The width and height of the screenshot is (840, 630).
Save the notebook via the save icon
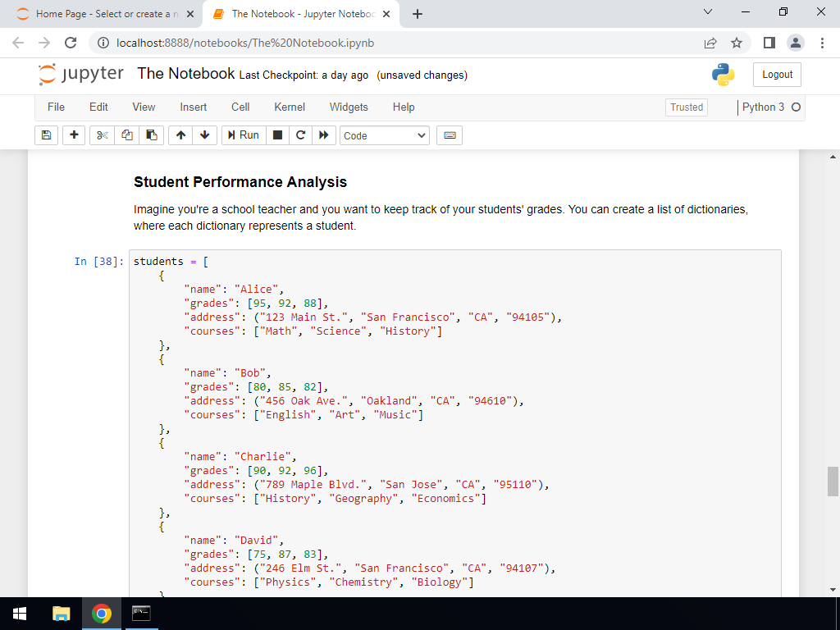[x=46, y=135]
